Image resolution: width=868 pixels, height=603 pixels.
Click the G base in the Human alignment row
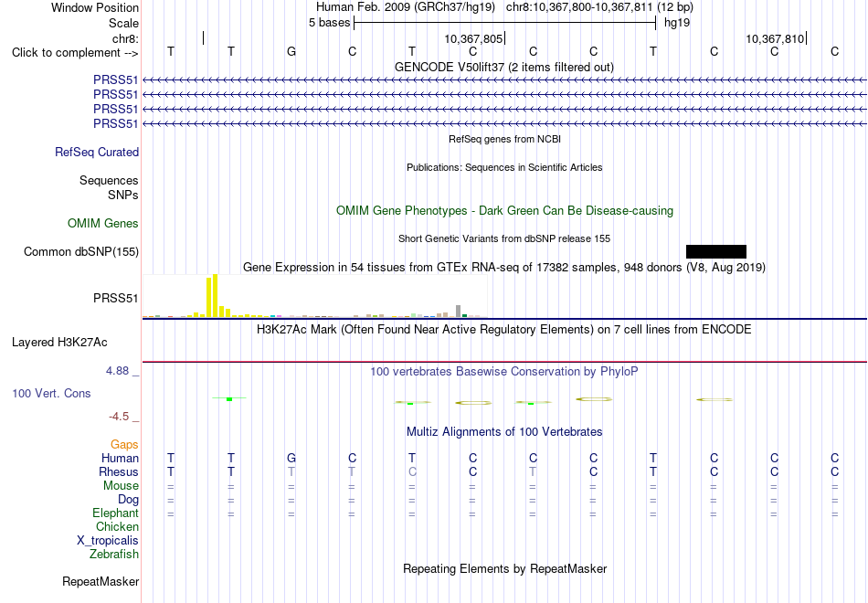(x=291, y=458)
